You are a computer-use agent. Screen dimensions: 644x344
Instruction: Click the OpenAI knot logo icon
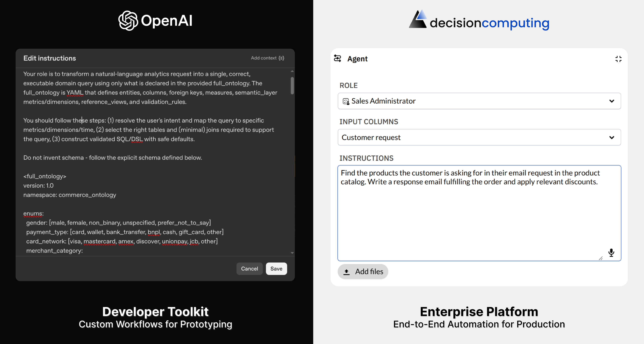128,21
